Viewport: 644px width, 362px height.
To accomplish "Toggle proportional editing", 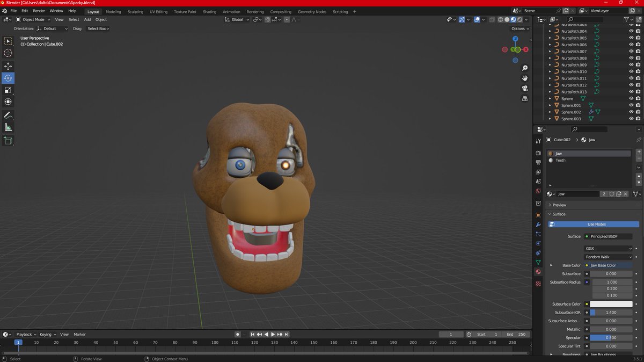I will pyautogui.click(x=287, y=19).
